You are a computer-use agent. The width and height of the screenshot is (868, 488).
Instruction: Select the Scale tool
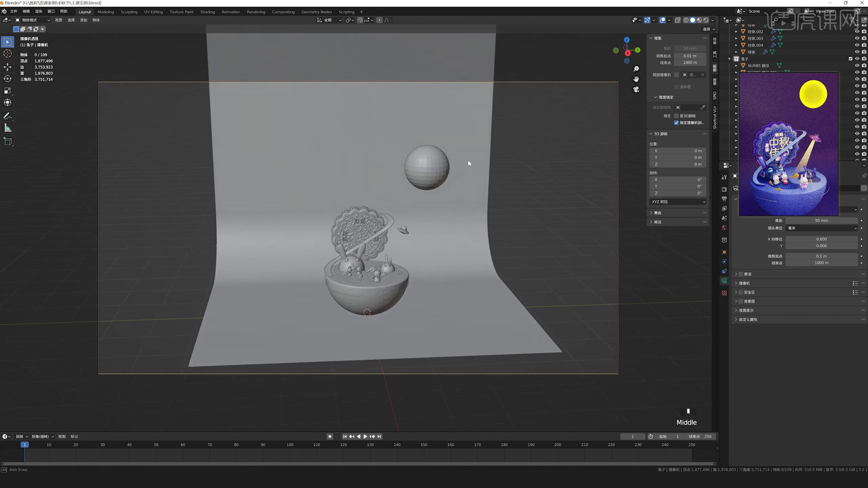click(x=8, y=91)
